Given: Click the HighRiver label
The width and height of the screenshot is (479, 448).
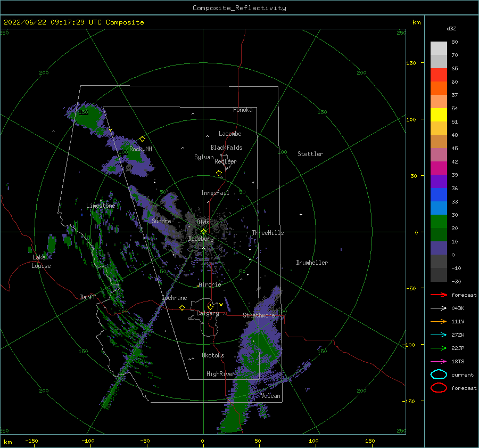Looking at the screenshot, I should [x=220, y=374].
